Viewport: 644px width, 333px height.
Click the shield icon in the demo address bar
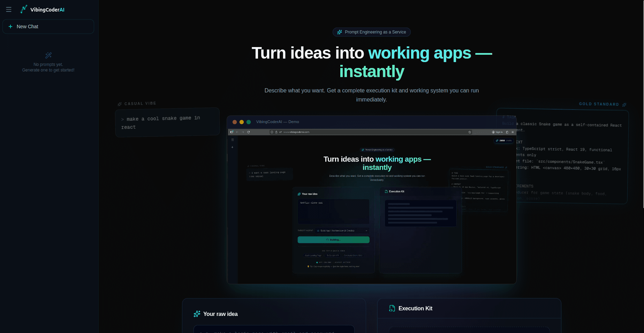272,132
